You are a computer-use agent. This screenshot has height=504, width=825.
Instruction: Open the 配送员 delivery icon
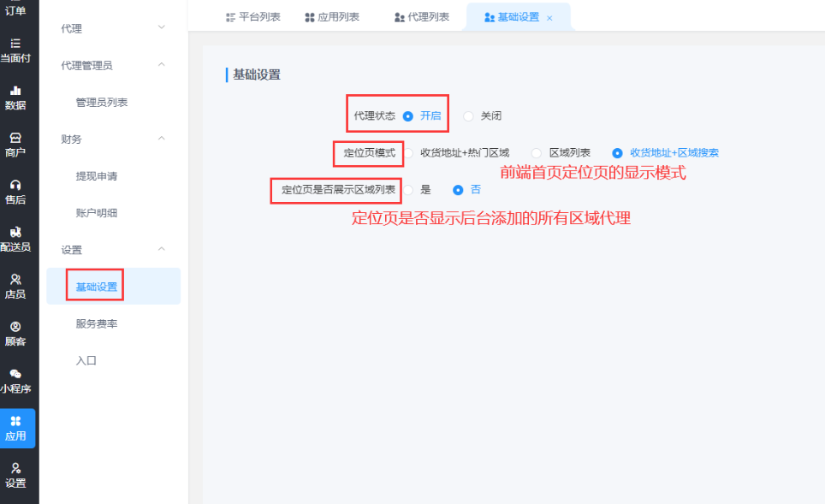pos(15,232)
